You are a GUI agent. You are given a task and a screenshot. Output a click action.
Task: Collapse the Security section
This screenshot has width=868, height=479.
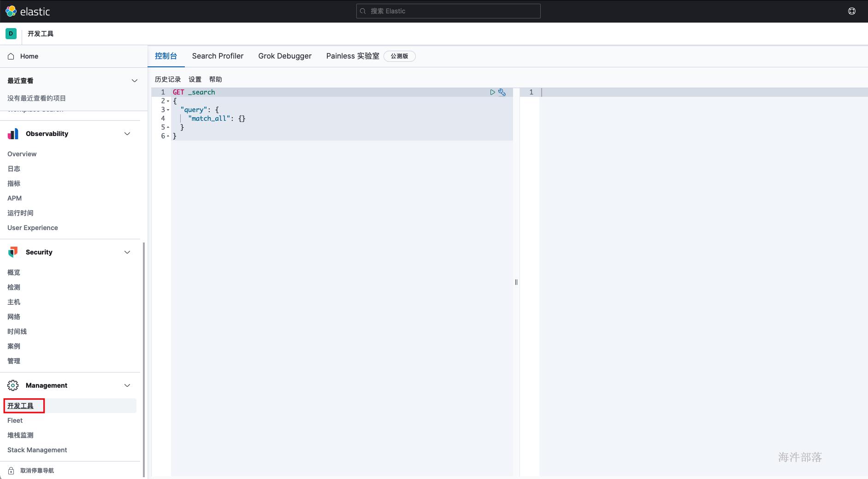pos(127,252)
